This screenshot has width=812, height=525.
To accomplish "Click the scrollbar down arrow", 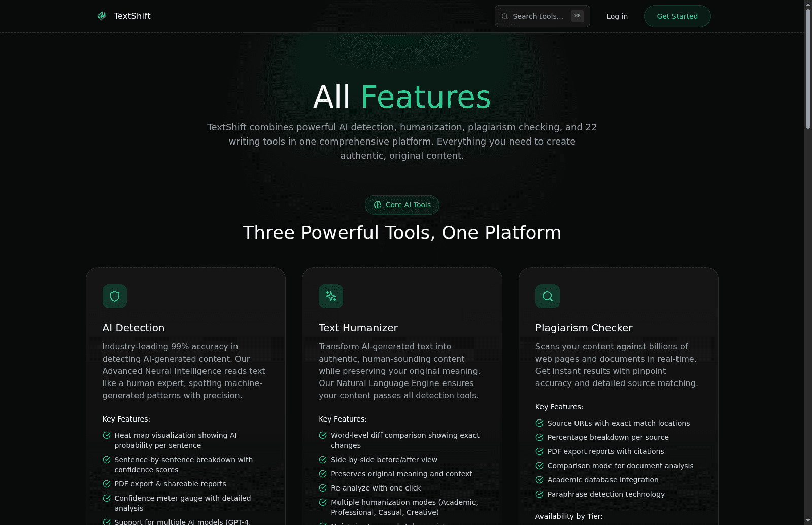I will click(808, 520).
